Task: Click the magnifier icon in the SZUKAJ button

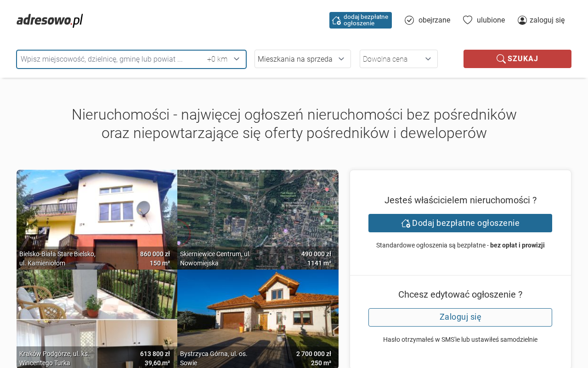Action: pyautogui.click(x=501, y=59)
